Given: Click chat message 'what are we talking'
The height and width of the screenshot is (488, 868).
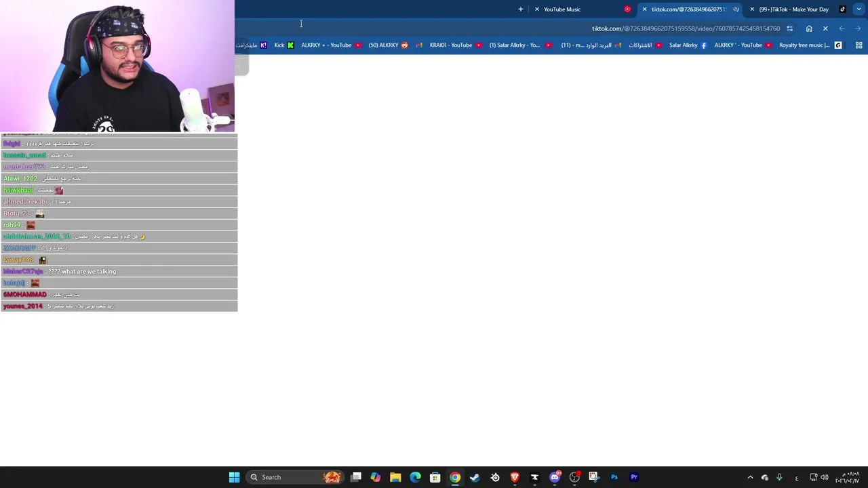Looking at the screenshot, I should pos(89,272).
